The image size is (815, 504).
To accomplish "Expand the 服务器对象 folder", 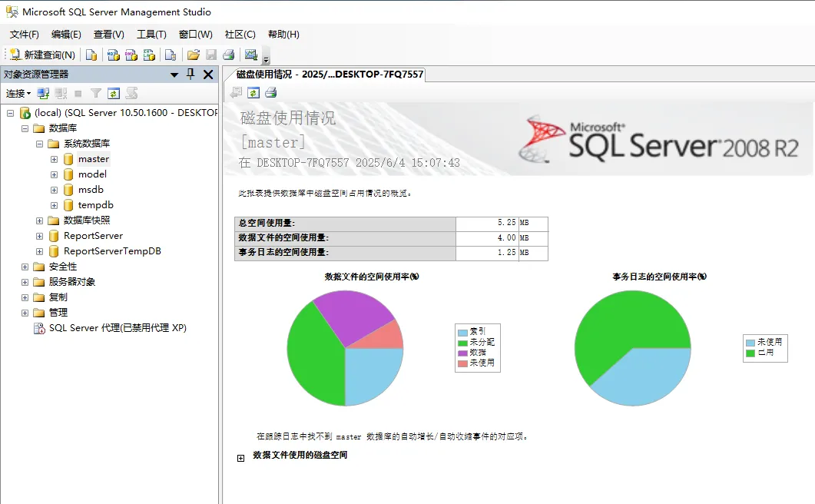I will point(25,282).
